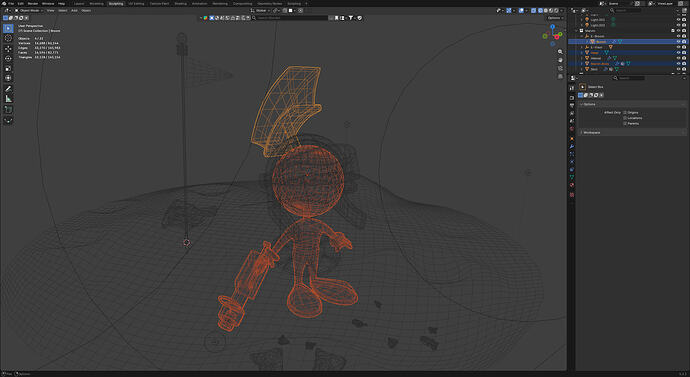Viewport: 690px width, 377px height.
Task: Toggle camera view from the viewport gizmo
Action: click(560, 68)
